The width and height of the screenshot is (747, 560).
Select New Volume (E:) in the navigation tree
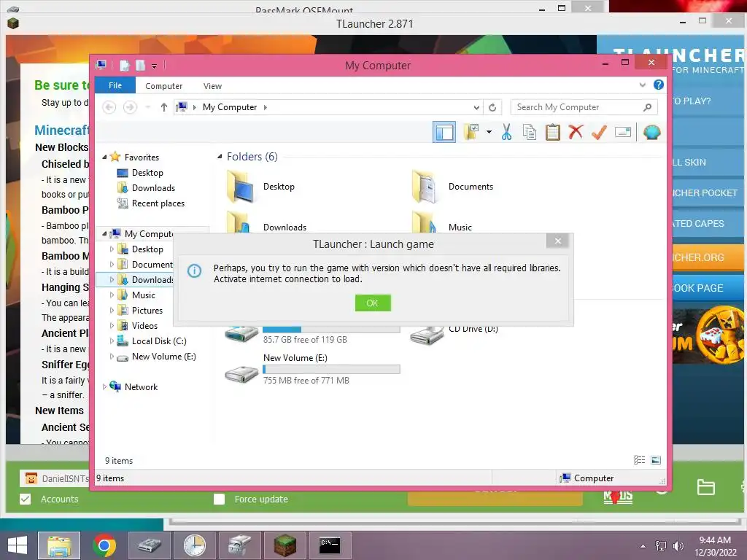point(163,356)
